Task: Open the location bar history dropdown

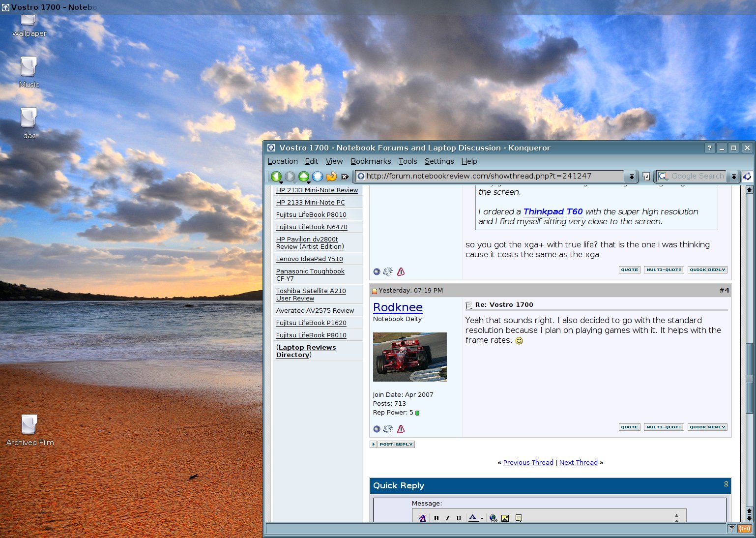Action: point(632,177)
